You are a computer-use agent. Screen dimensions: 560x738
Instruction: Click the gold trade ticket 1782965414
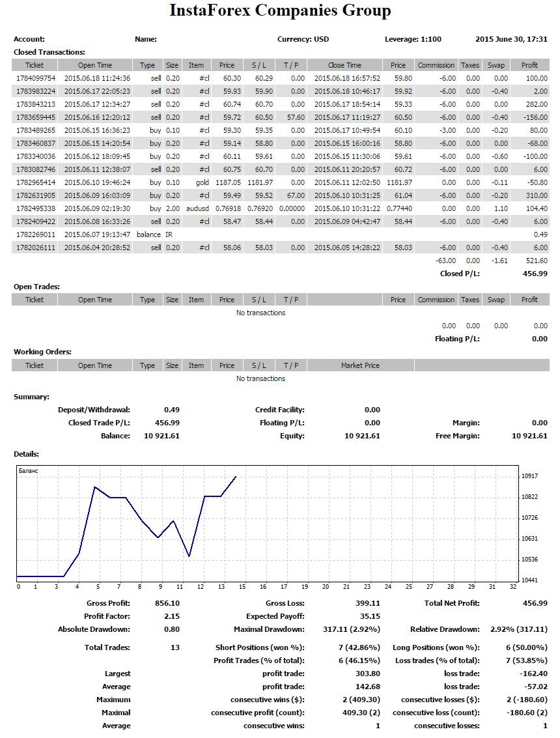click(x=36, y=182)
